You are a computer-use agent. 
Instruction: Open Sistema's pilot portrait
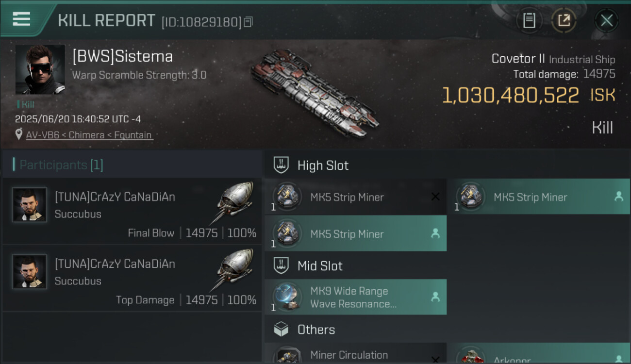coord(40,69)
